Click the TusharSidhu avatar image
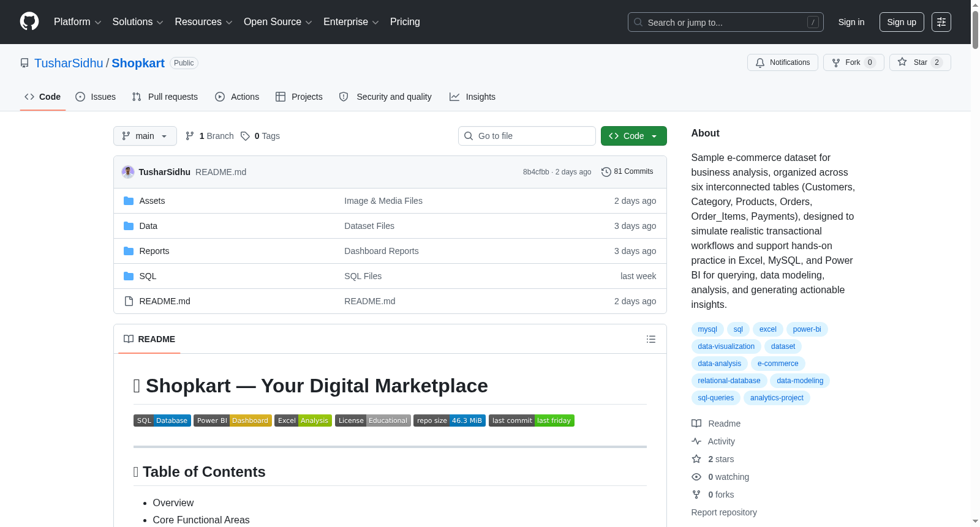The image size is (980, 527). point(128,172)
